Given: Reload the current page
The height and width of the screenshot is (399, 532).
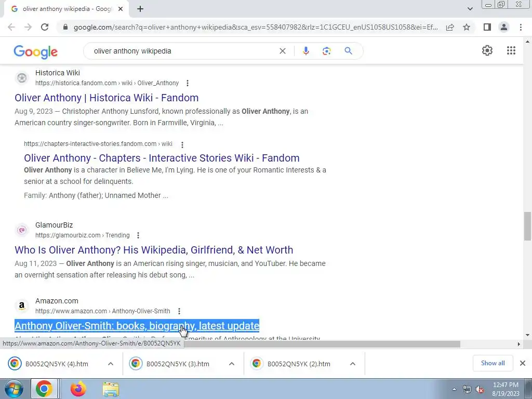Looking at the screenshot, I should [45, 27].
